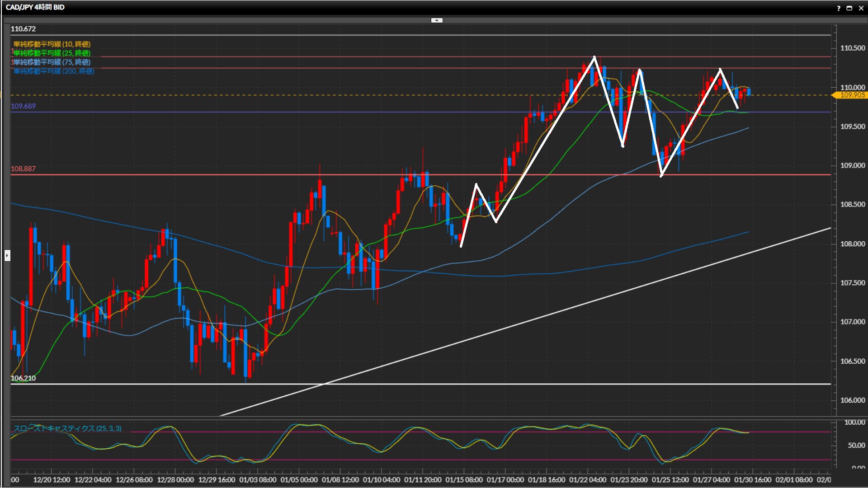Click the 01/22 04:00 time axis label
This screenshot has width=868, height=488.
tap(588, 479)
